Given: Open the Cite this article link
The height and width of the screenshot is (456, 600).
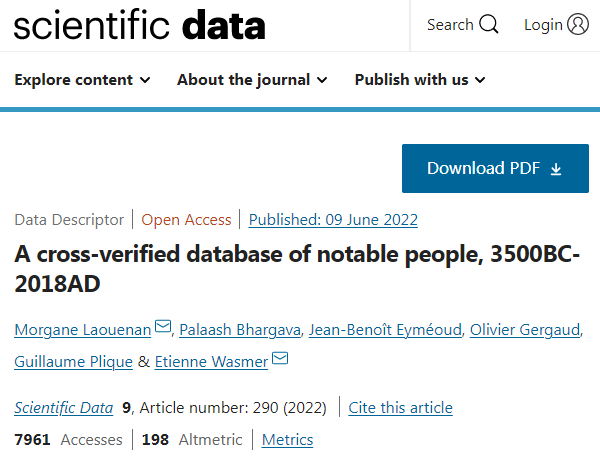Looking at the screenshot, I should (400, 407).
